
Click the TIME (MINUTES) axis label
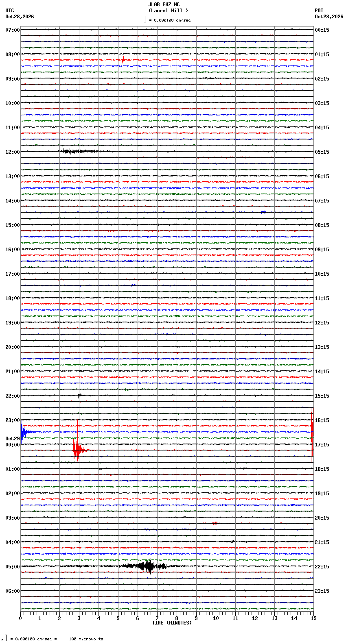[172, 623]
